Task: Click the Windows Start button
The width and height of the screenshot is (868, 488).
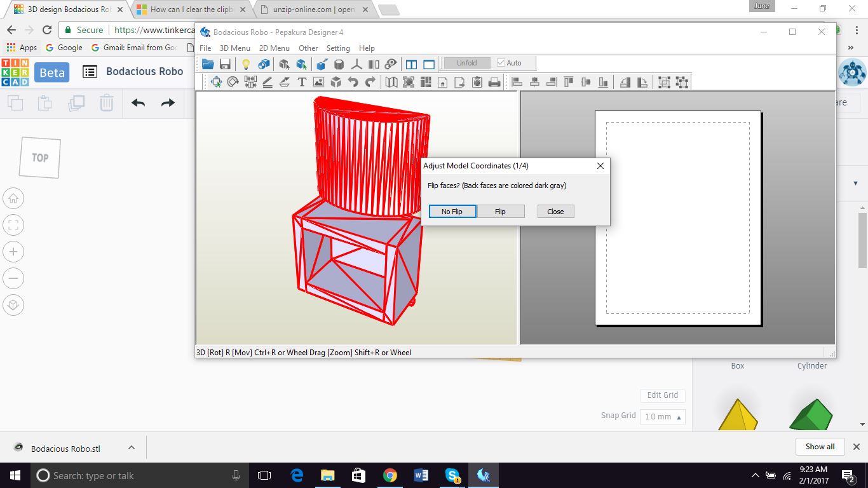Action: coord(15,475)
